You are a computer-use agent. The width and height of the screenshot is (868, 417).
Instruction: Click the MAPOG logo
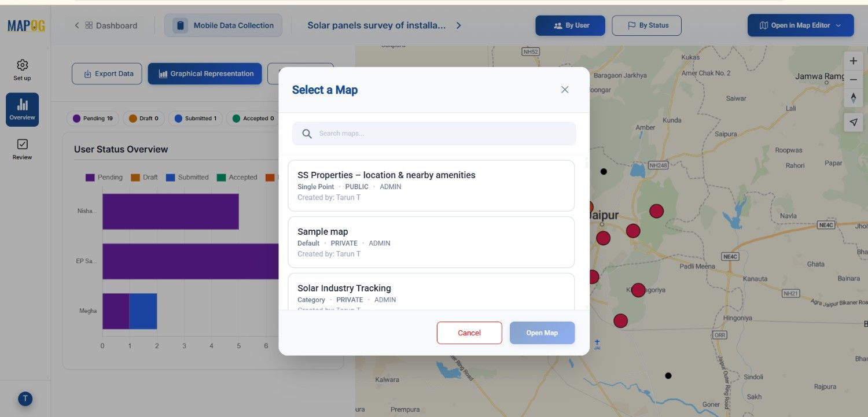(24, 25)
